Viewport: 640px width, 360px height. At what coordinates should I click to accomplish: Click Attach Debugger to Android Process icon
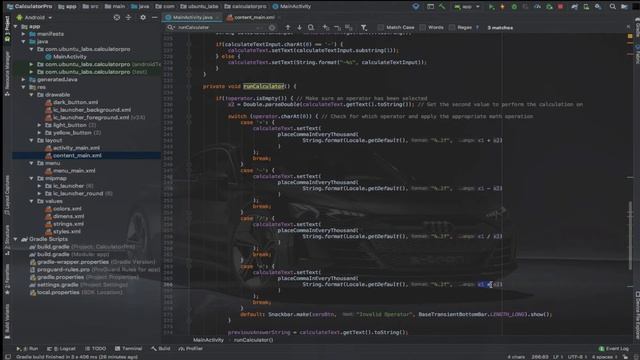(x=549, y=7)
